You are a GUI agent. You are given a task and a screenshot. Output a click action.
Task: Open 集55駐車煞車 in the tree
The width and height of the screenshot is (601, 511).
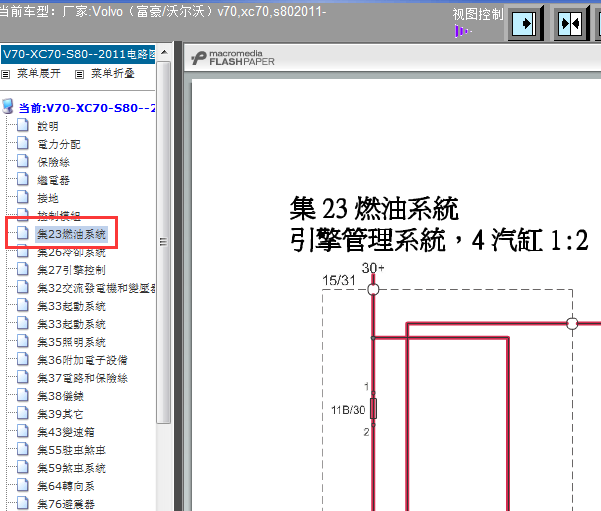pyautogui.click(x=71, y=450)
